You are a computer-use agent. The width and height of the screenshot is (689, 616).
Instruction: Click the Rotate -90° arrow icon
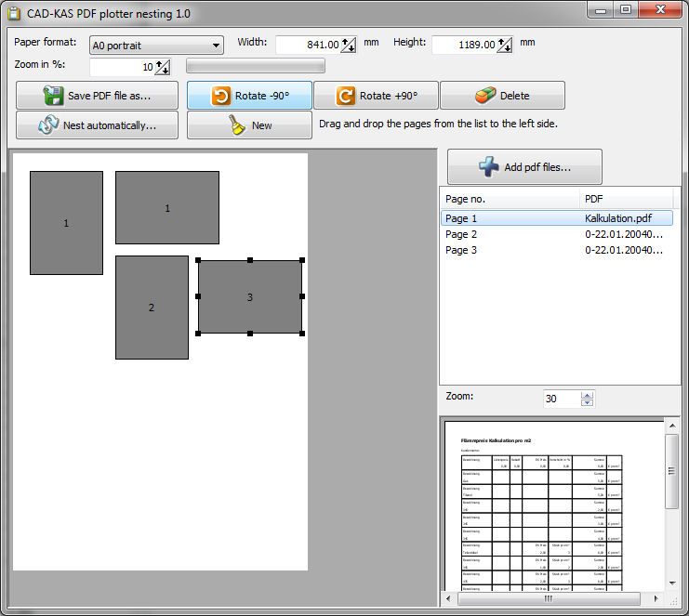[x=221, y=96]
